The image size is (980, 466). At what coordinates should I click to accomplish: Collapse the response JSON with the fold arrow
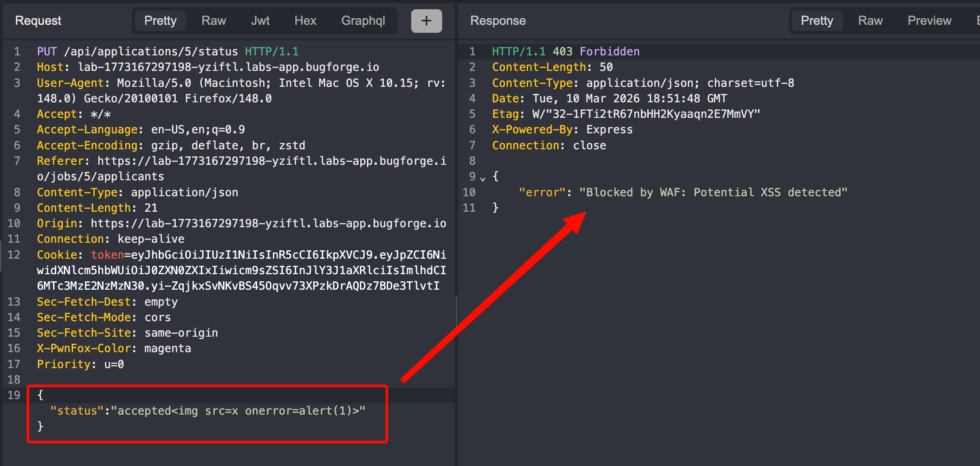pos(483,179)
